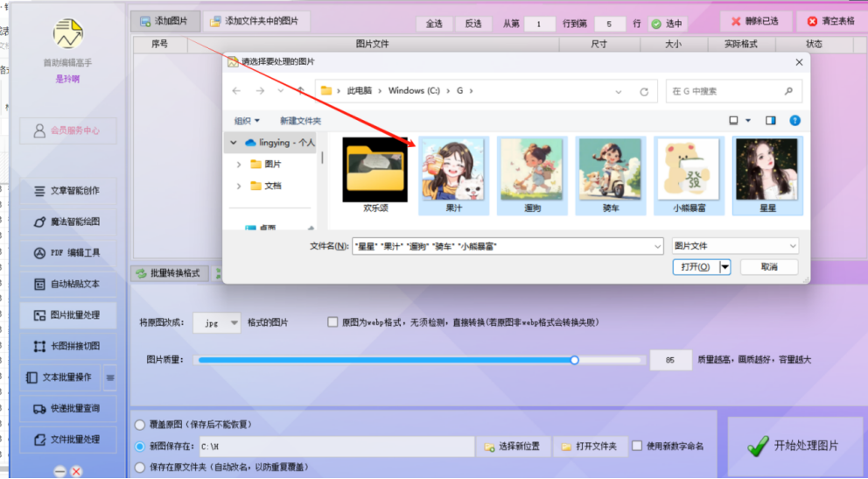Click the 实际格式 column header
This screenshot has width=868, height=479.
point(740,44)
